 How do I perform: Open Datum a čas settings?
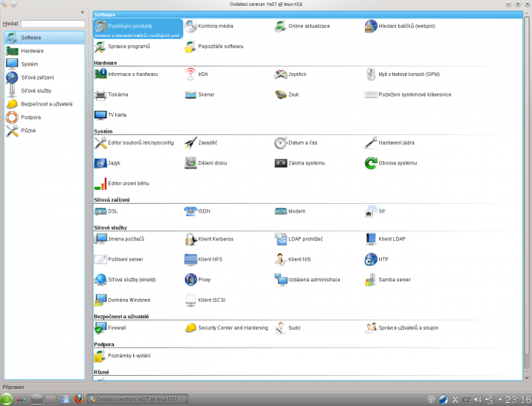[296, 142]
